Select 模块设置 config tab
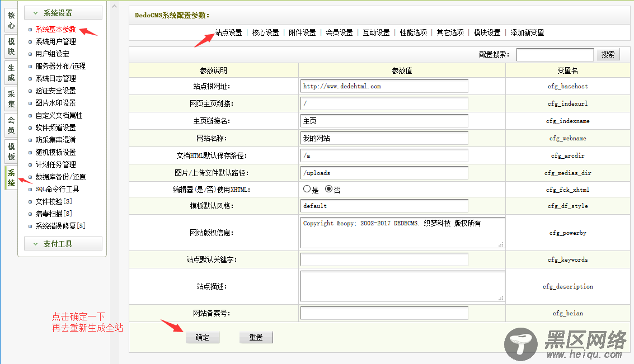 487,33
